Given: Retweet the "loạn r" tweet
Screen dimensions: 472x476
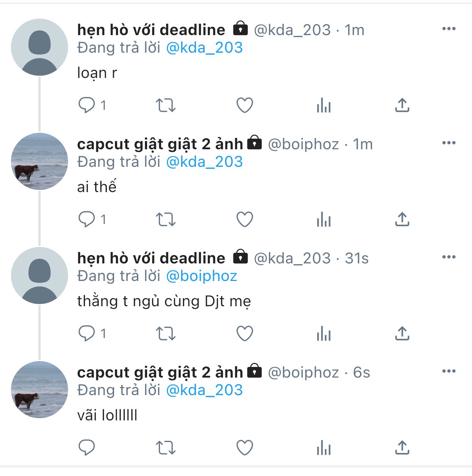Looking at the screenshot, I should pyautogui.click(x=166, y=105).
